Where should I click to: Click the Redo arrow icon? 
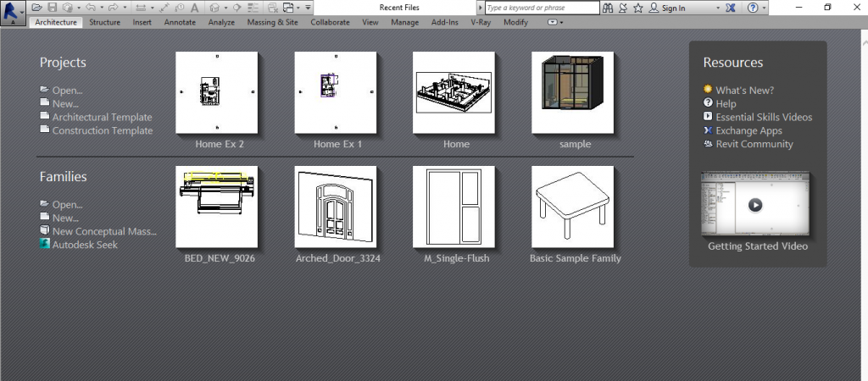(114, 8)
